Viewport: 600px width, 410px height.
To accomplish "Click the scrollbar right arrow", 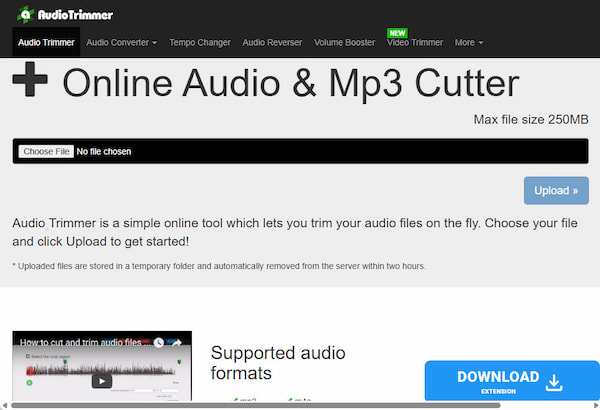I will [595, 405].
